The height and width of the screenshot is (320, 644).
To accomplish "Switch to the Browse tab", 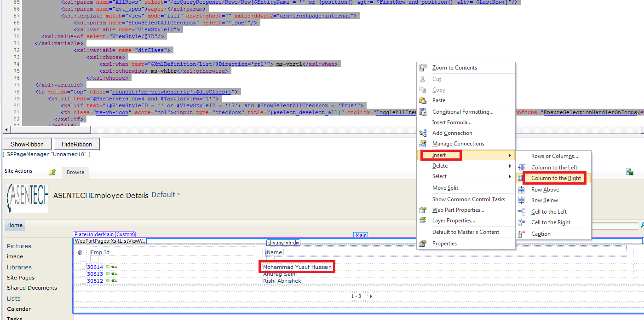I will (x=75, y=172).
